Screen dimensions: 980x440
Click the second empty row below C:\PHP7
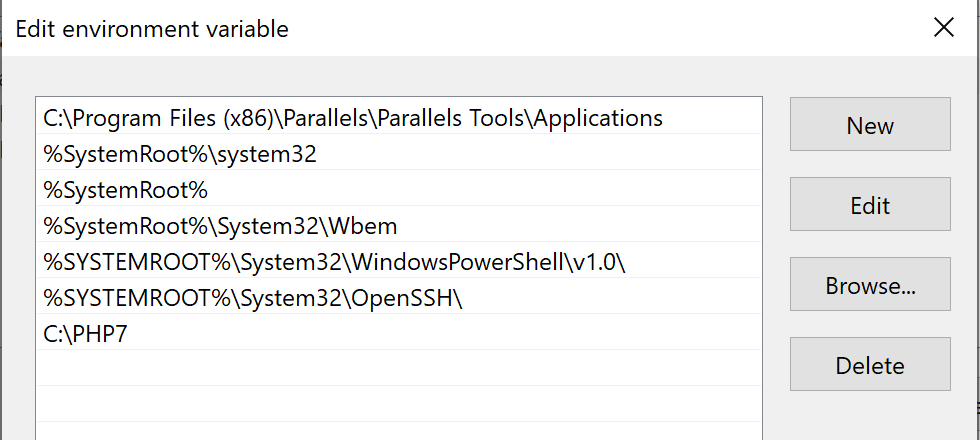coord(398,404)
